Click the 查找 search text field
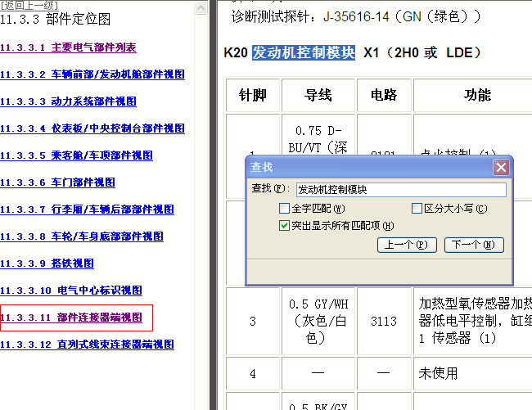The image size is (532, 410). tap(401, 190)
